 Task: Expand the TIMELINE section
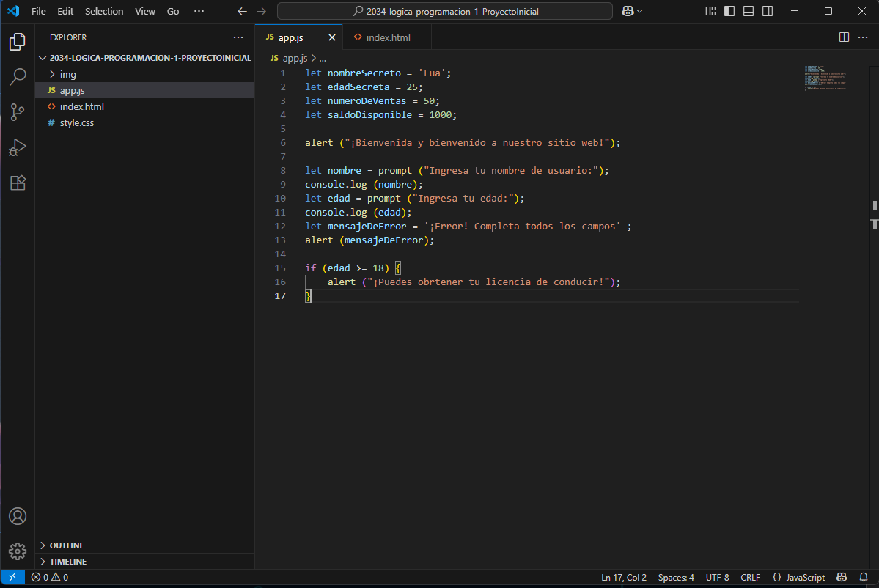pyautogui.click(x=144, y=561)
